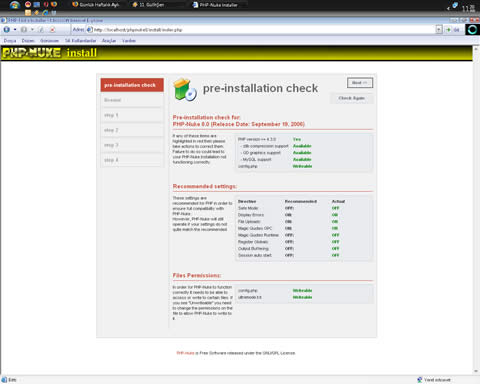Click the browser Forward button
Screen dimensions: 480x384
[x=24, y=30]
